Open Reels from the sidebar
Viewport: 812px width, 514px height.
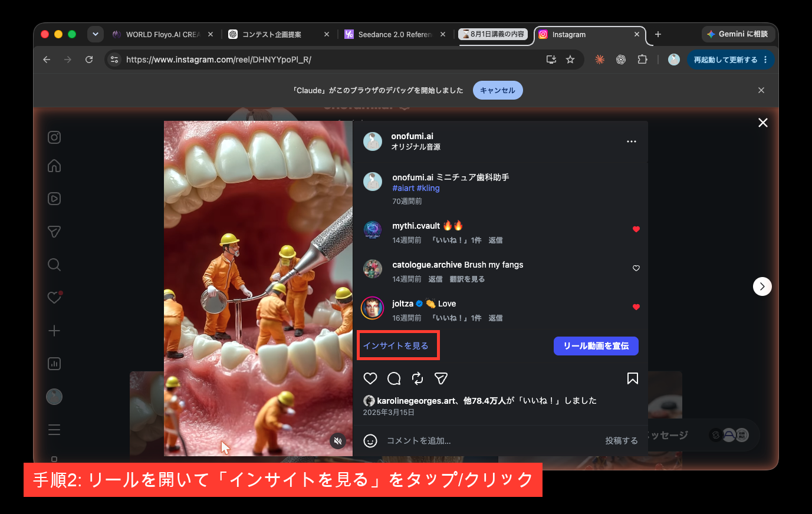tap(54, 199)
